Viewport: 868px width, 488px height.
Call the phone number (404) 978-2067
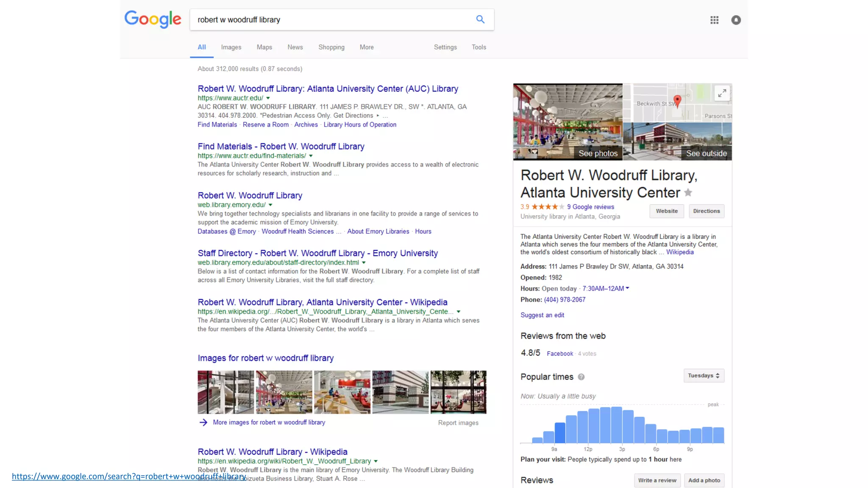[565, 299]
